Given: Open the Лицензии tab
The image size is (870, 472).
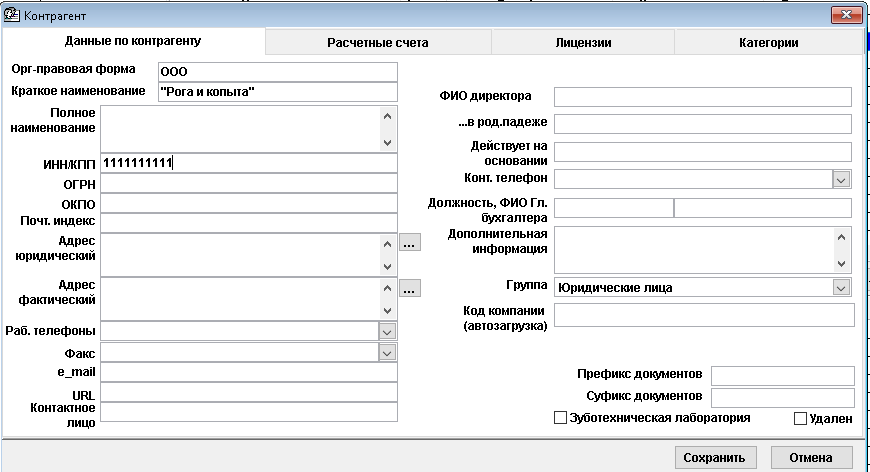Looking at the screenshot, I should (x=583, y=42).
